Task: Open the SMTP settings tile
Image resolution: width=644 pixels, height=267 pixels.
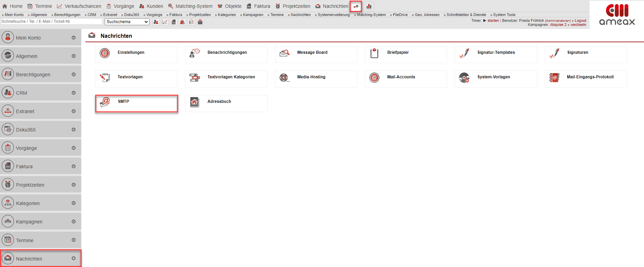Action: click(136, 103)
